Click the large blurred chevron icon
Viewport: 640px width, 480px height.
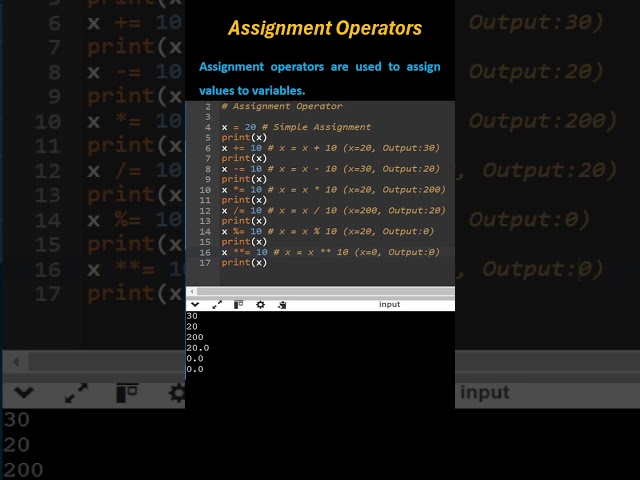click(x=24, y=393)
